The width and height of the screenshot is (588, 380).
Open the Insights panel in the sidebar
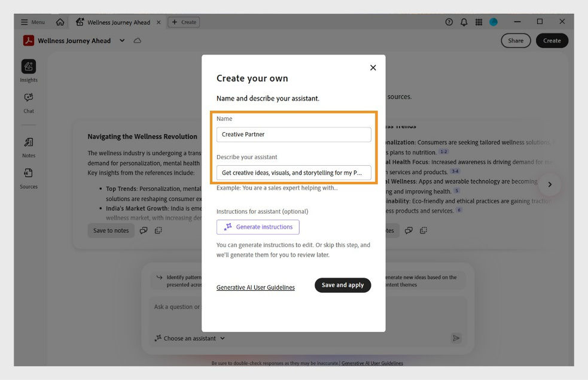[28, 67]
